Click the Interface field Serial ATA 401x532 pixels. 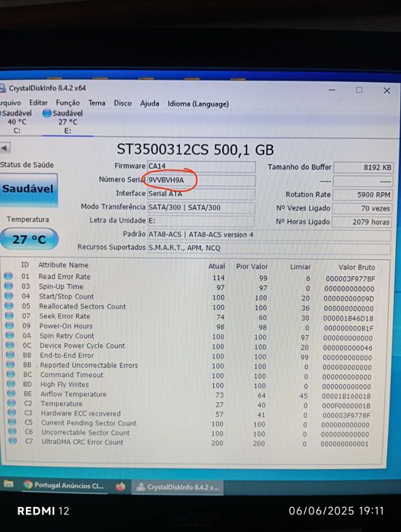tap(201, 194)
